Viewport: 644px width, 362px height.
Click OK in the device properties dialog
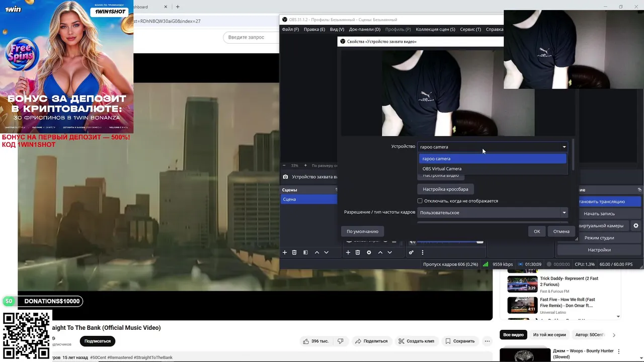537,231
